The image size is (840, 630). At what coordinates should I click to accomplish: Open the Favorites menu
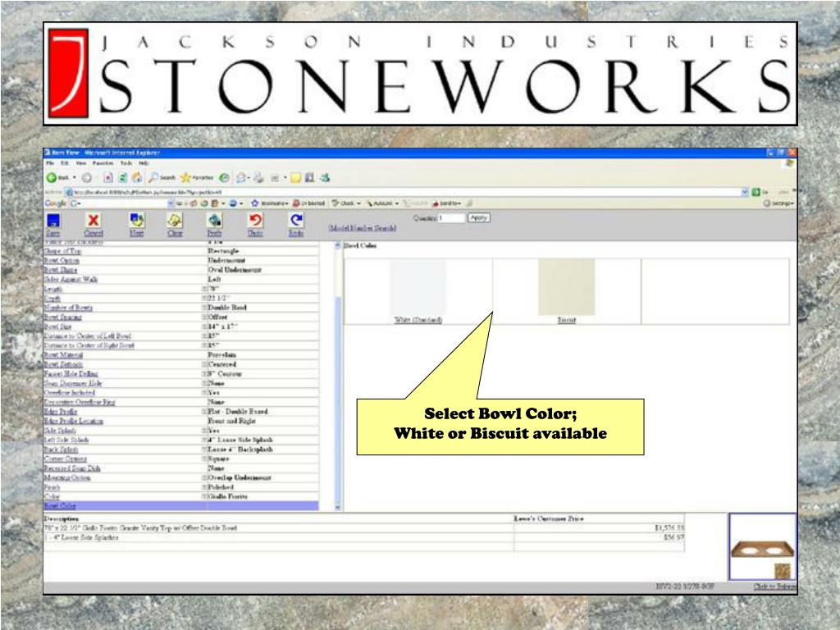click(103, 163)
